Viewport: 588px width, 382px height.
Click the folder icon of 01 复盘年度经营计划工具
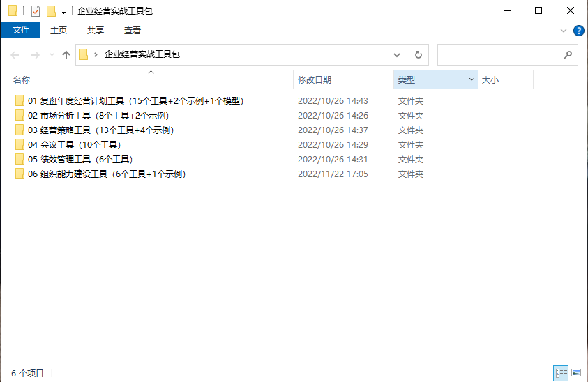pyautogui.click(x=20, y=100)
